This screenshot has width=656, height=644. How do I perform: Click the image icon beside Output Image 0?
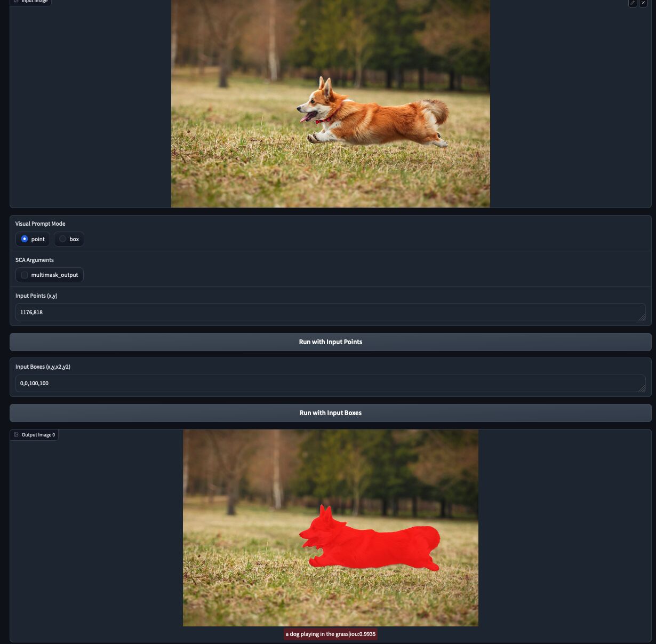16,435
